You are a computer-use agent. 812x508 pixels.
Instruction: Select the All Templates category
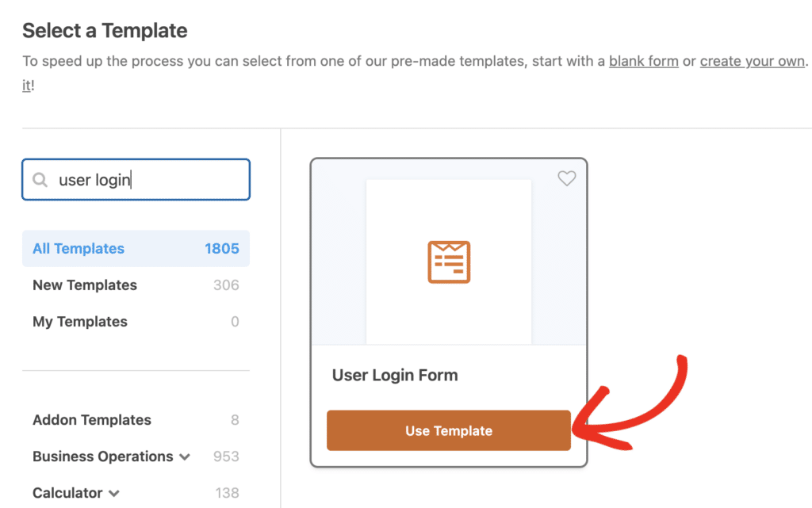tap(79, 249)
